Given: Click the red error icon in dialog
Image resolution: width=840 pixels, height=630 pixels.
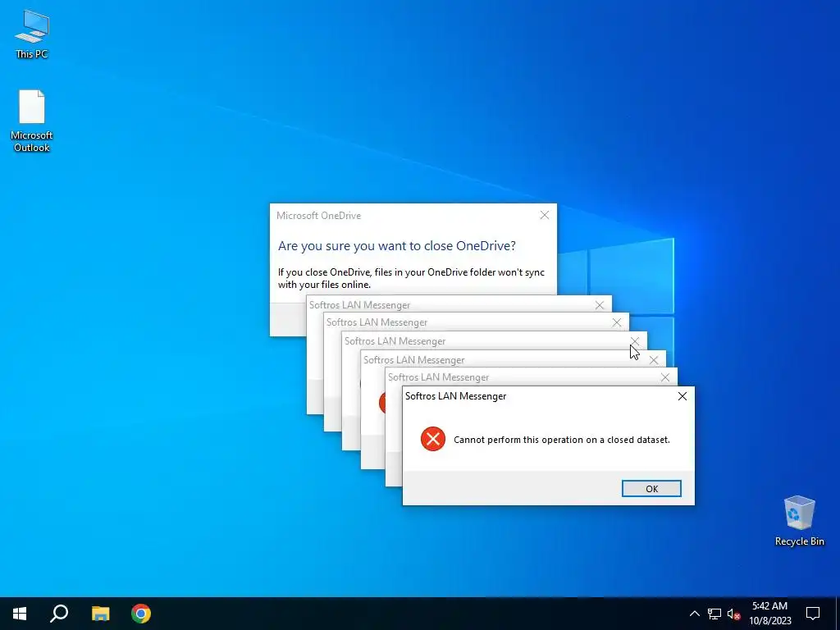Looking at the screenshot, I should pos(433,440).
